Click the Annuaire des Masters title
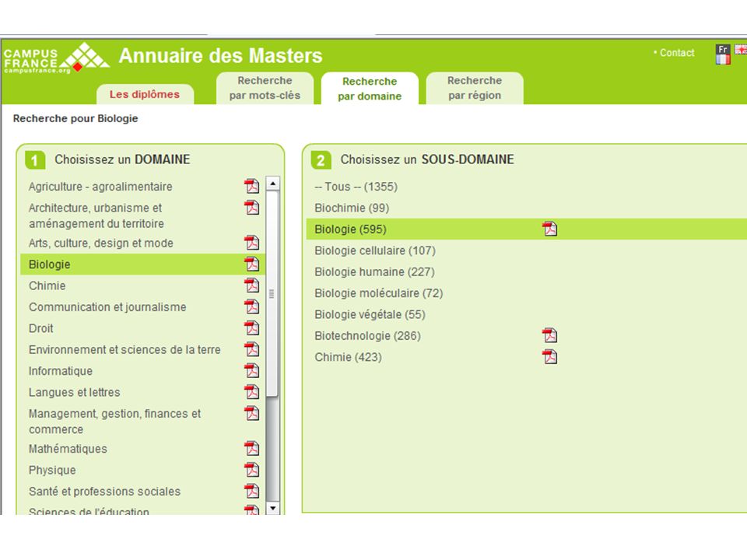Image resolution: width=747 pixels, height=560 pixels. [x=220, y=56]
